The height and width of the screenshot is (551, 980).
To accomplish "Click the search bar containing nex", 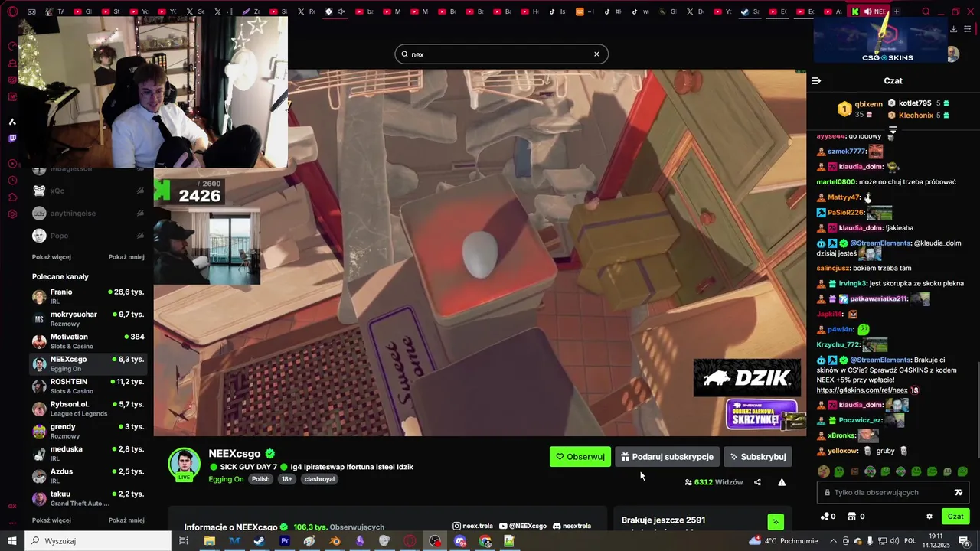I will click(x=501, y=54).
